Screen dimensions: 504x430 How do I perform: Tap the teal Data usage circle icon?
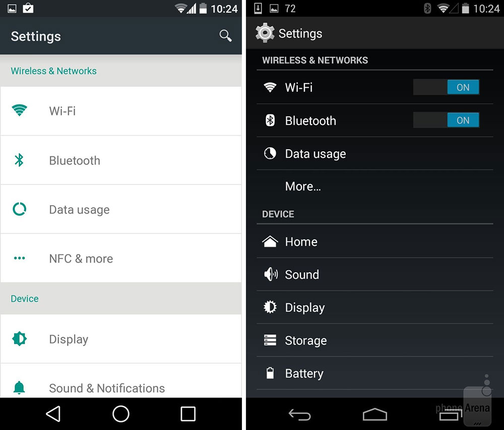(19, 209)
